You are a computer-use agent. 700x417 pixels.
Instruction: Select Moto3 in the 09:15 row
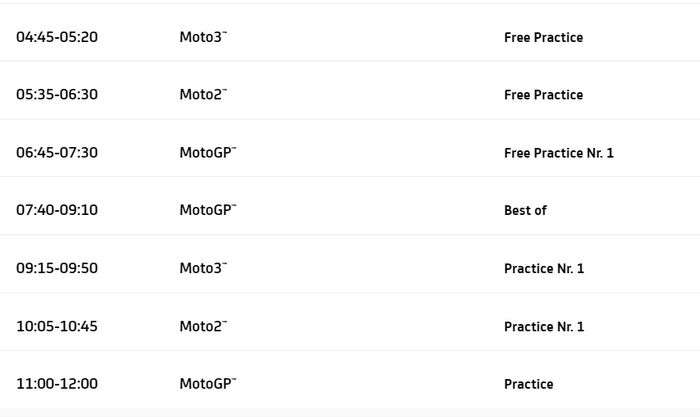click(203, 269)
